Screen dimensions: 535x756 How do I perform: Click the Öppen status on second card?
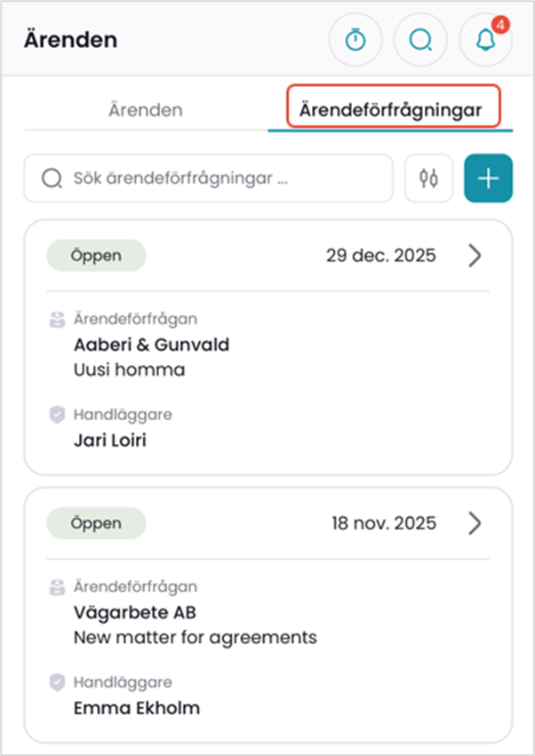point(96,523)
